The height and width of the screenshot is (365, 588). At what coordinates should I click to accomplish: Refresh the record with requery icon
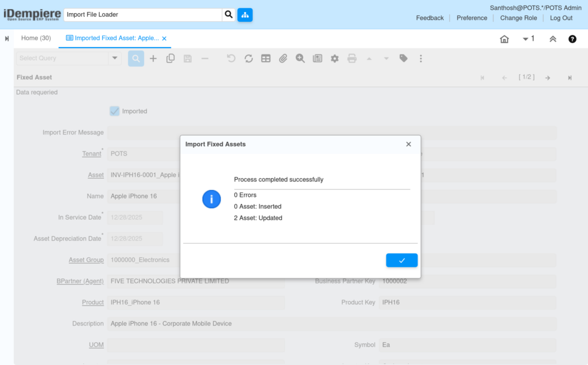248,59
